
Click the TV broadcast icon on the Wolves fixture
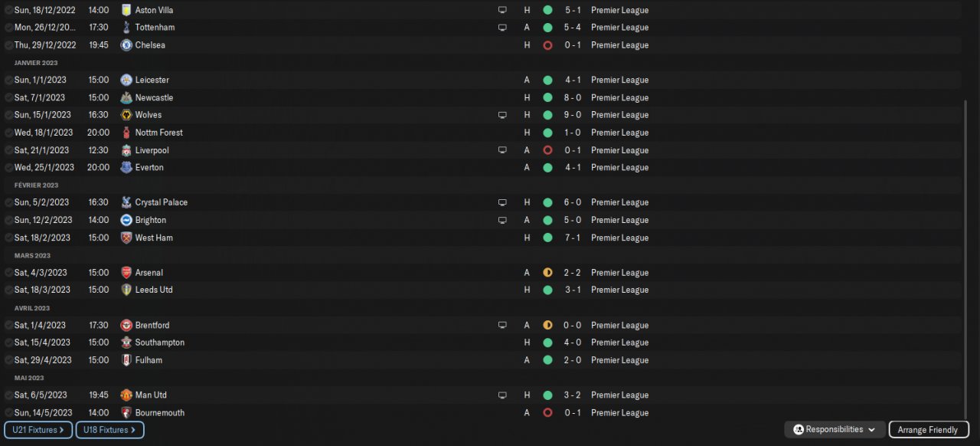coord(502,115)
